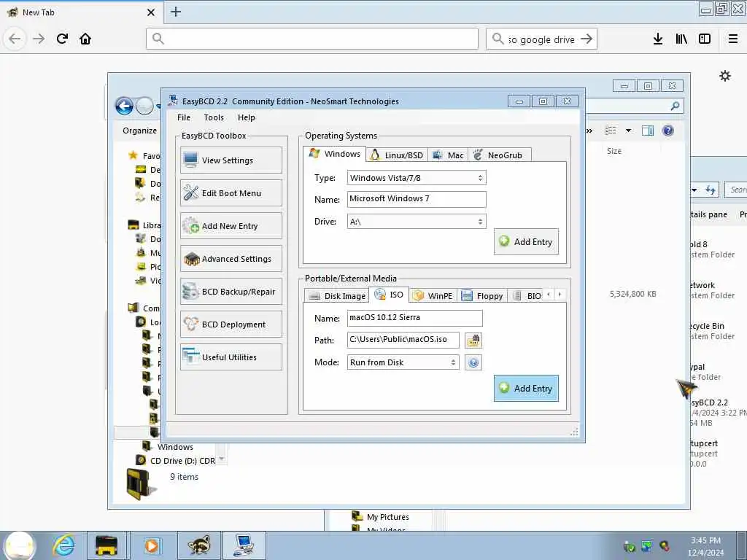Click the macOS 10.12 Sierra name field

[414, 318]
